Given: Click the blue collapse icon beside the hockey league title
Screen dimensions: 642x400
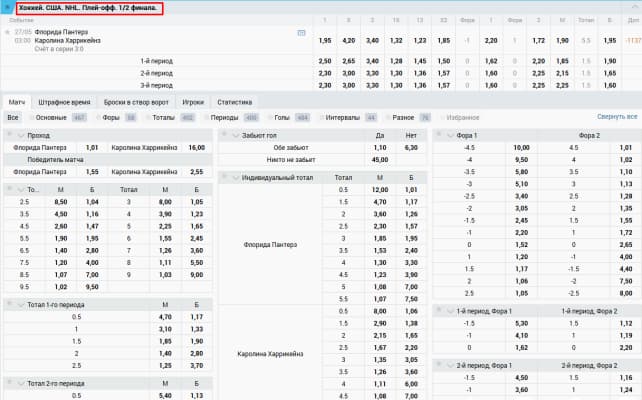Looking at the screenshot, I should click(x=7, y=7).
